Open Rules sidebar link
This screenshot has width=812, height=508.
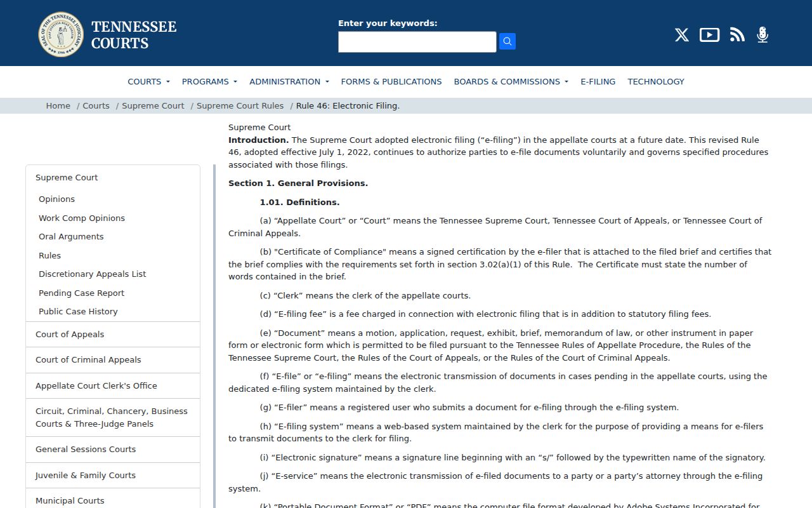49,255
